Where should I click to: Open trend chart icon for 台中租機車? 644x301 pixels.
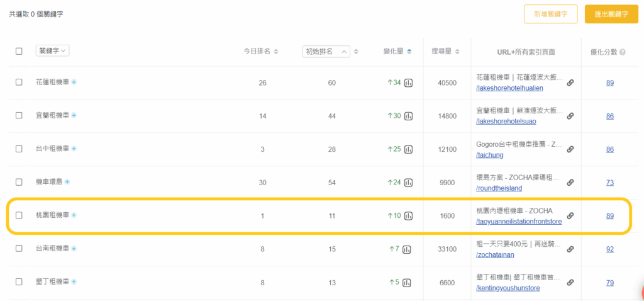pos(408,149)
